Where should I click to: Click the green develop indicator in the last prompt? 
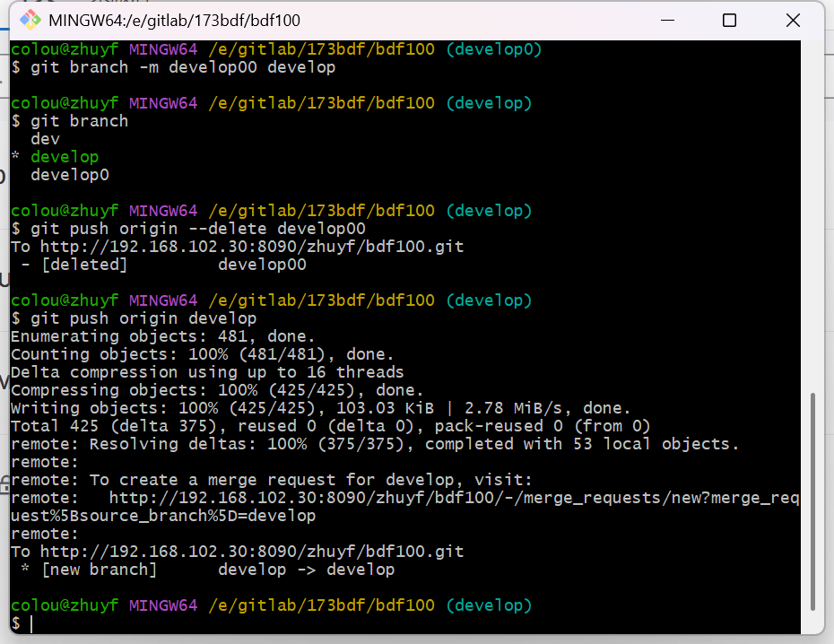pyautogui.click(x=489, y=605)
